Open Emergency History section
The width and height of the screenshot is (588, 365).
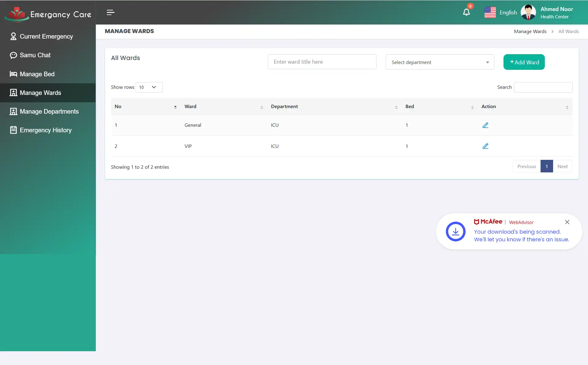(x=45, y=130)
